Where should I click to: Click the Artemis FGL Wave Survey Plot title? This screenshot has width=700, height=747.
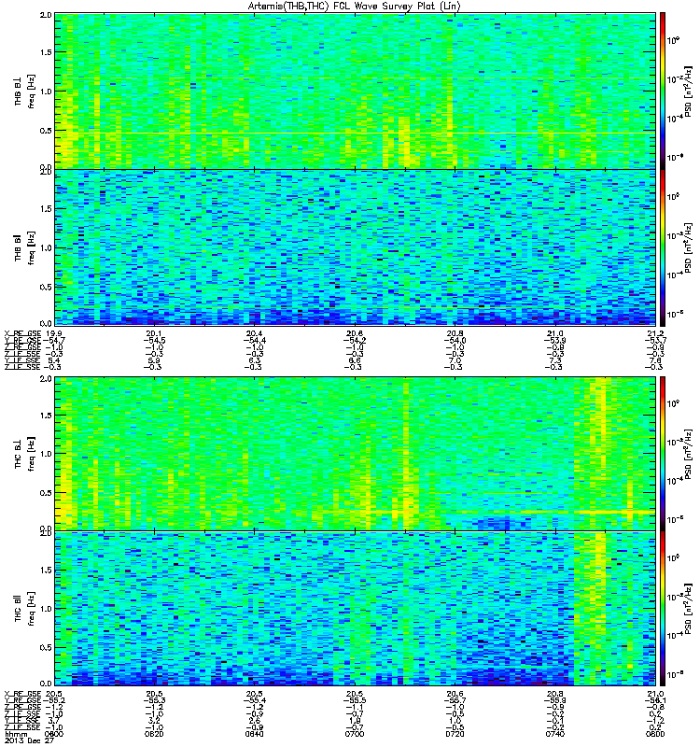tap(355, 7)
